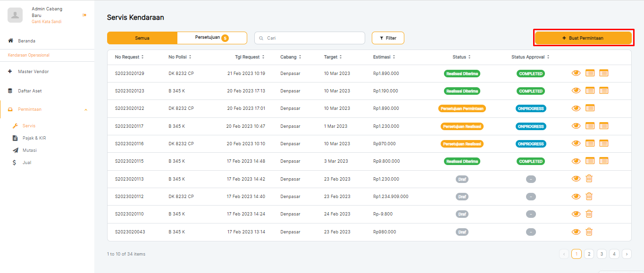Click the Ganti Kata Sandi link
The height and width of the screenshot is (273, 644).
(46, 22)
